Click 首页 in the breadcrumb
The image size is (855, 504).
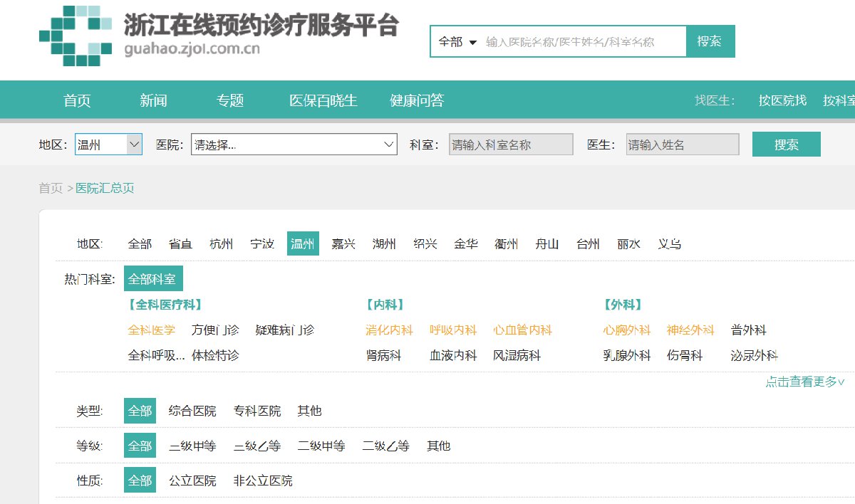pos(51,188)
